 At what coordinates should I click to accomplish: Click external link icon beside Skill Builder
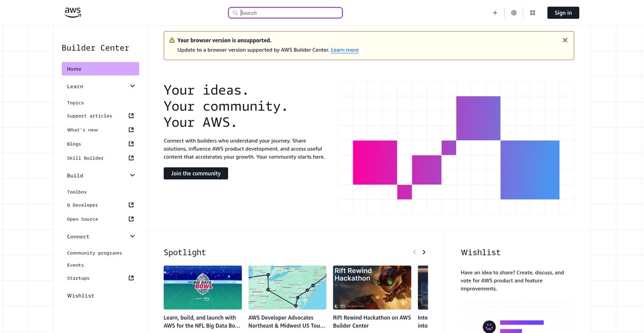tap(131, 158)
